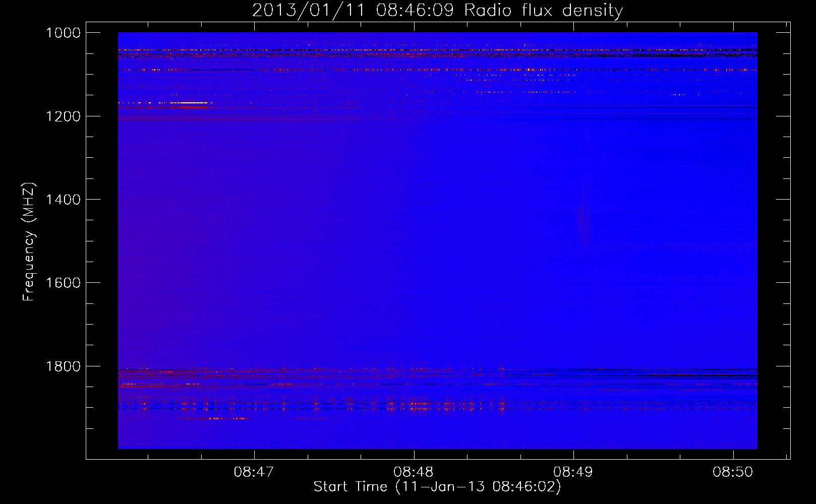
Task: Click the 'Frequency (MHZ)' axis title
Action: tap(29, 242)
